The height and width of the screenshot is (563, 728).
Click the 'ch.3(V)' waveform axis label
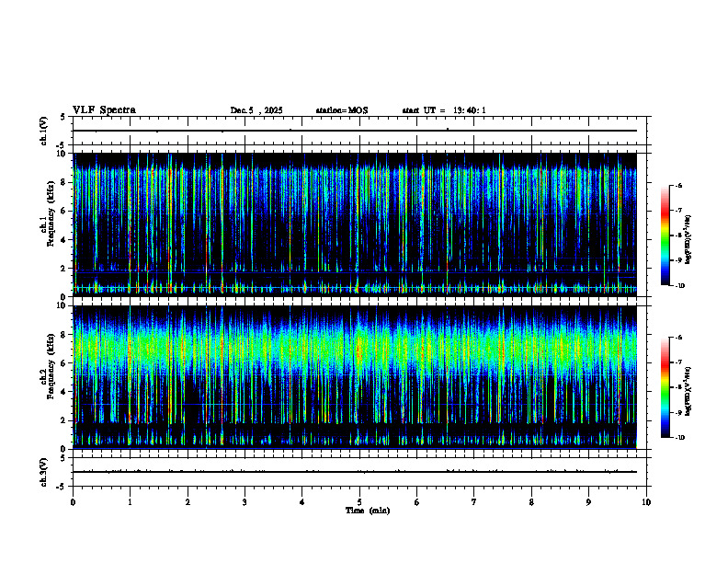[x=43, y=472]
